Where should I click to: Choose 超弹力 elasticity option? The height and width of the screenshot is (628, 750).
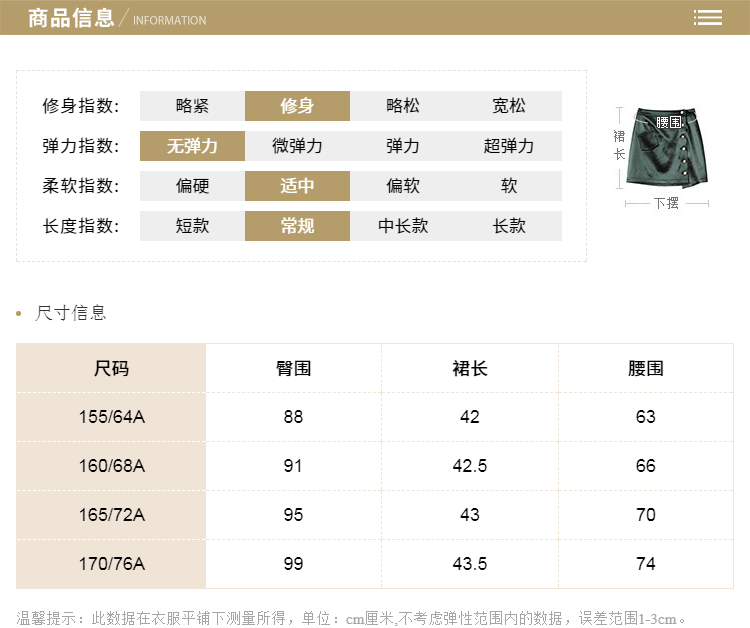coord(508,146)
